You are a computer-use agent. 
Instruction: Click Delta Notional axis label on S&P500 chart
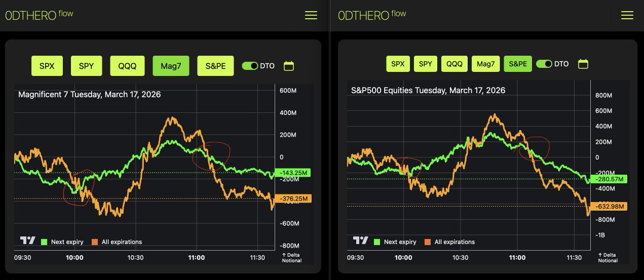609,257
